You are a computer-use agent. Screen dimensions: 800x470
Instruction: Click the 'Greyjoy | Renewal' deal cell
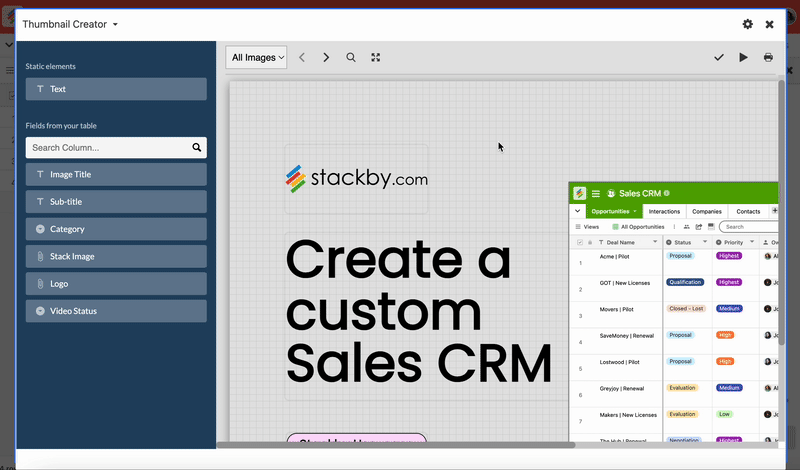621,389
